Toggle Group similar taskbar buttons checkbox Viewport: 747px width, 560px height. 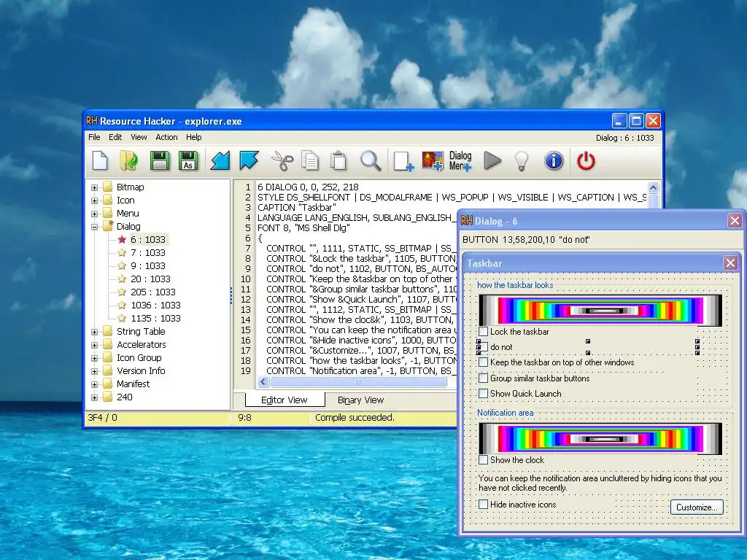[x=483, y=378]
